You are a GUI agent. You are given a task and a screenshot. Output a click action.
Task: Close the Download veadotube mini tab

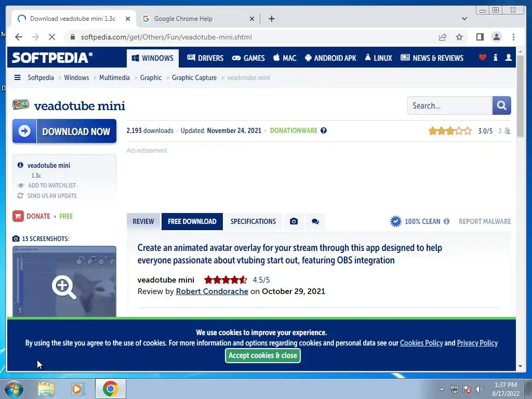[128, 19]
